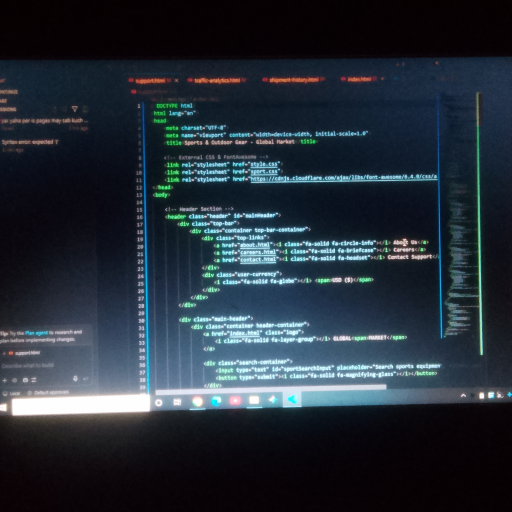Open the red play-button app on taskbar
The width and height of the screenshot is (512, 512).
235,400
